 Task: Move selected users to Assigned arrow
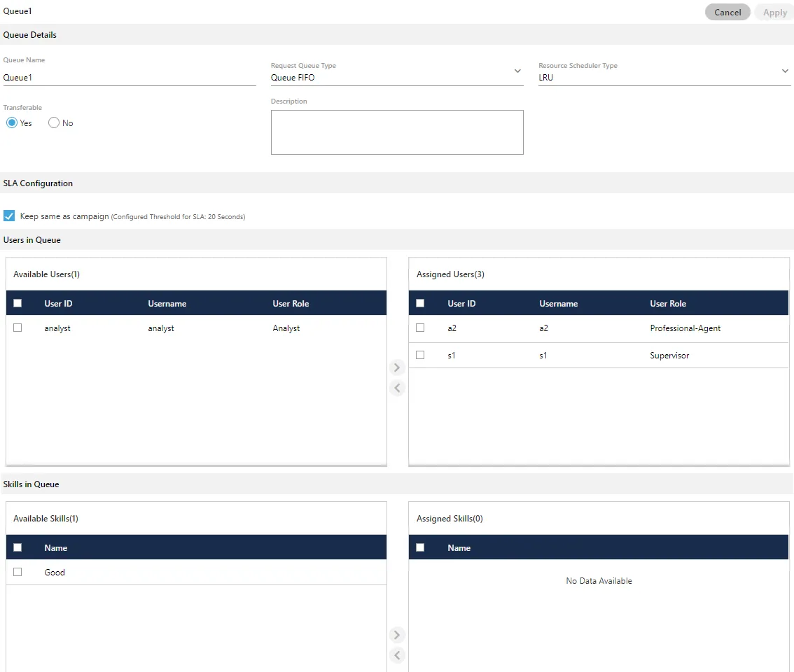[397, 367]
